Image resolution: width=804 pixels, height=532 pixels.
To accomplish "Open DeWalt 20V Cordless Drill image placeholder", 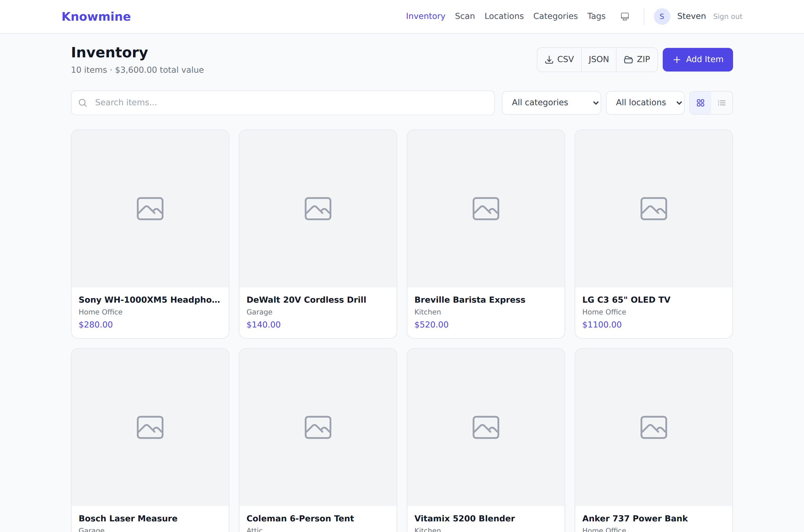I will pos(318,209).
